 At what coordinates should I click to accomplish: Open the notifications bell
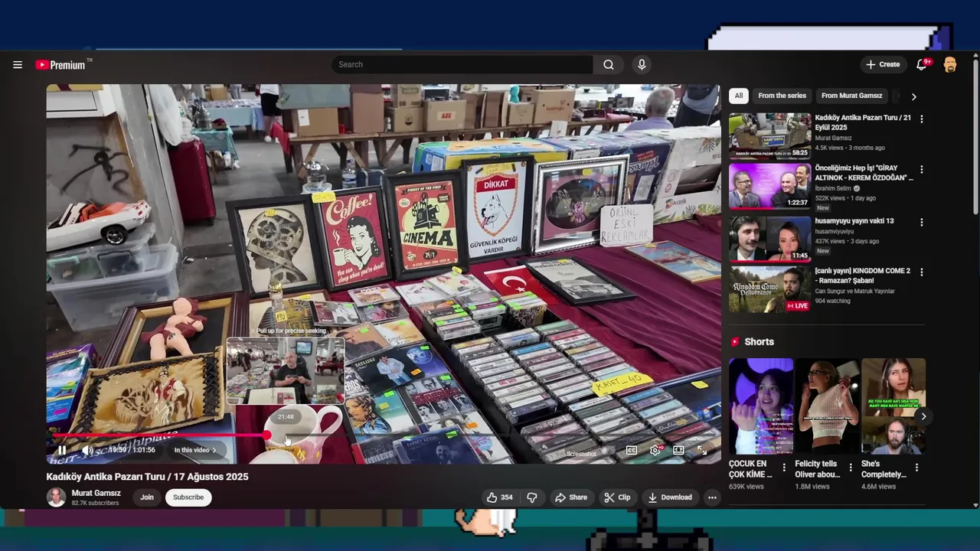coord(922,65)
